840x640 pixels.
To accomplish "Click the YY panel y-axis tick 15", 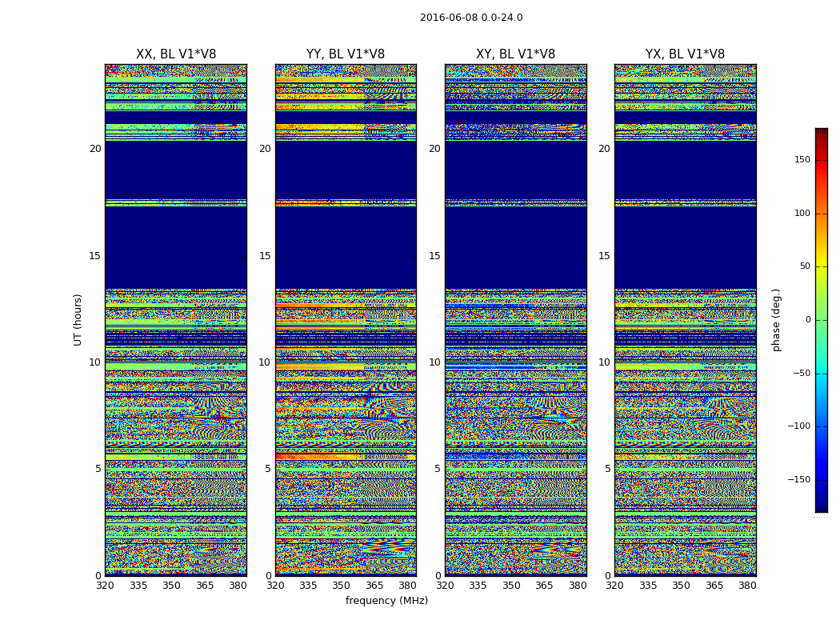I will 265,255.
